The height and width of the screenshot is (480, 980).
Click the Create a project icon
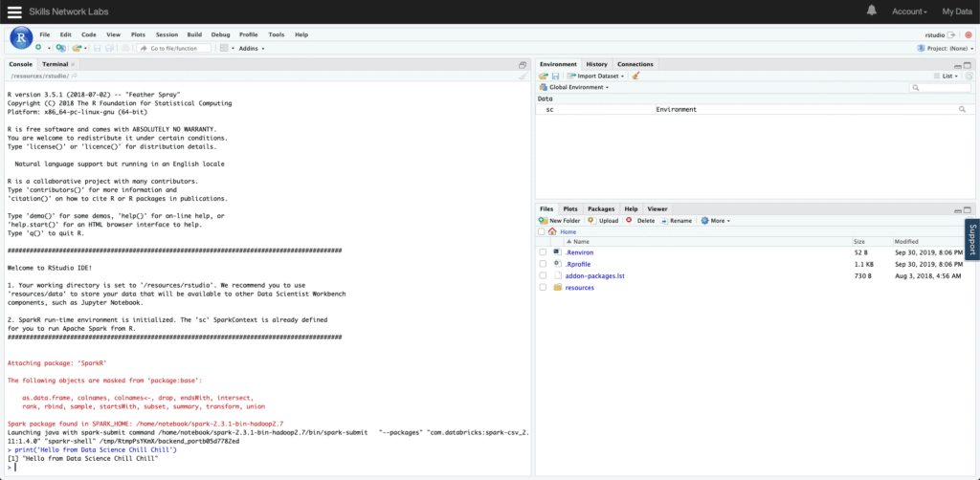click(60, 48)
